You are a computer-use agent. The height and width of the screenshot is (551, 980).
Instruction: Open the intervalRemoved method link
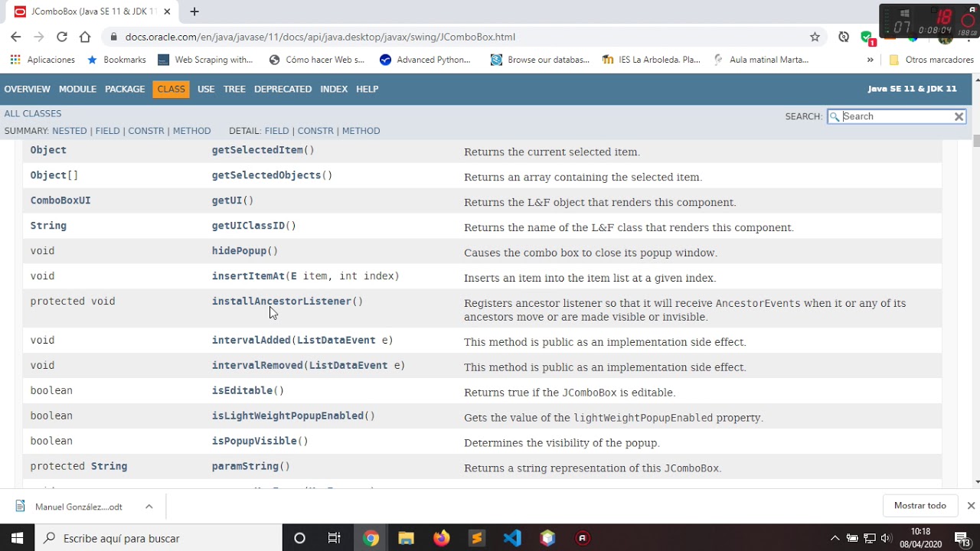click(x=257, y=365)
